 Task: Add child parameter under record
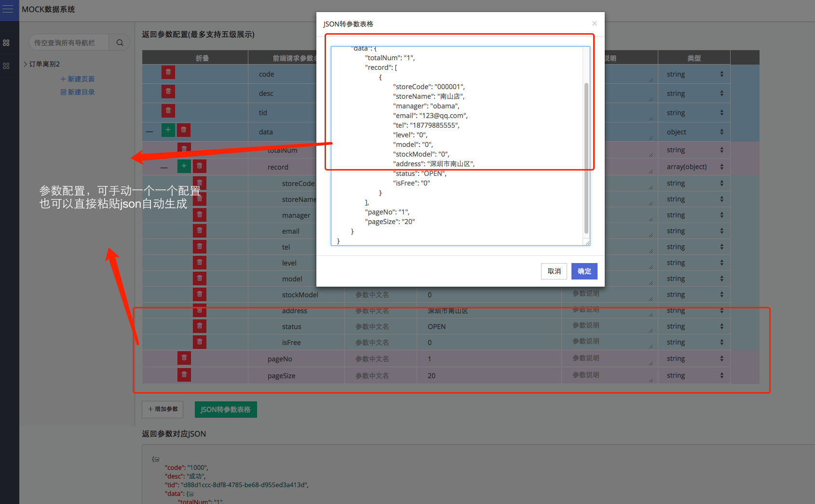[x=184, y=166]
